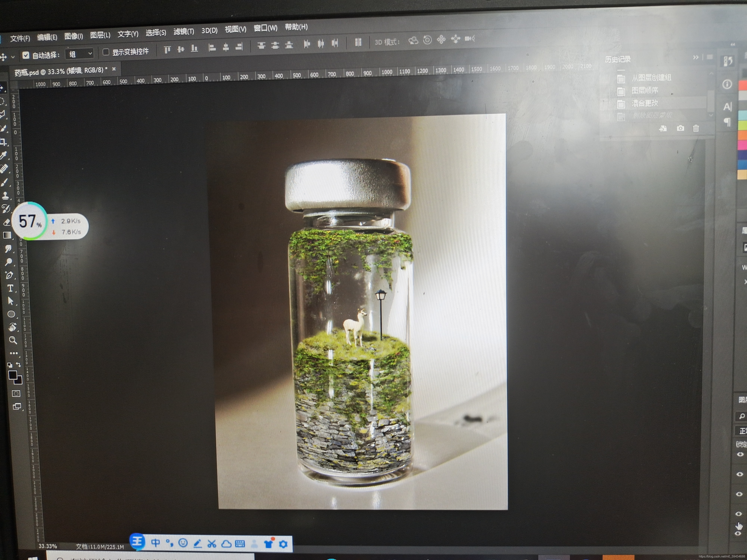Select the Gradient tool
Screen dimensions: 747x560
[x=7, y=235]
